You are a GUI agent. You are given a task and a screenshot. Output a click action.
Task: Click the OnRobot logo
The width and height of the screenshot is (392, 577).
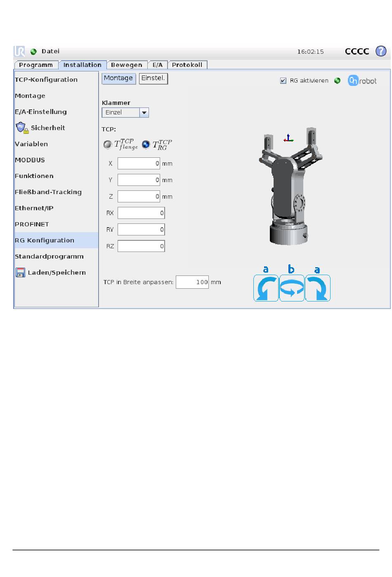coord(362,81)
